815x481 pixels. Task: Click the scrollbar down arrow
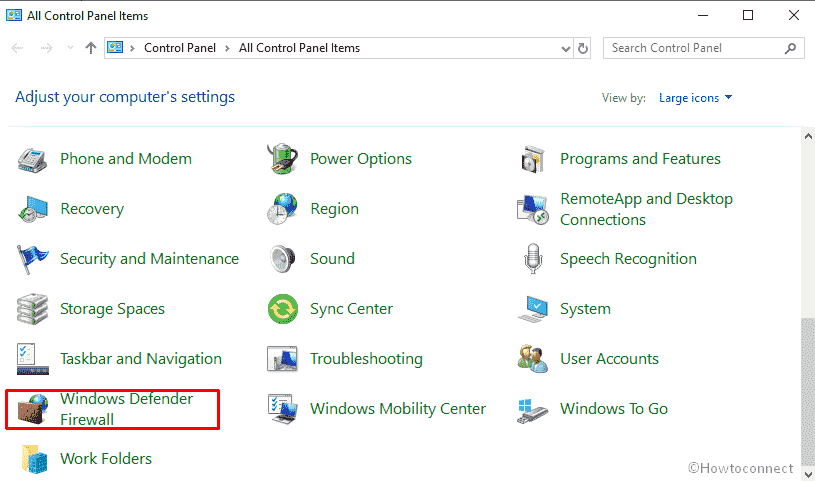[808, 474]
